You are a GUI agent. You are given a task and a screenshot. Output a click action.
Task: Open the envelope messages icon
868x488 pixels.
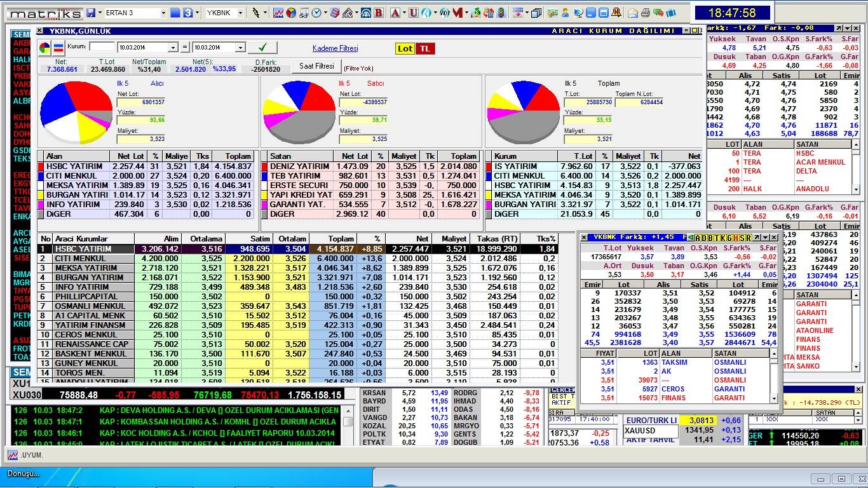coord(633,13)
